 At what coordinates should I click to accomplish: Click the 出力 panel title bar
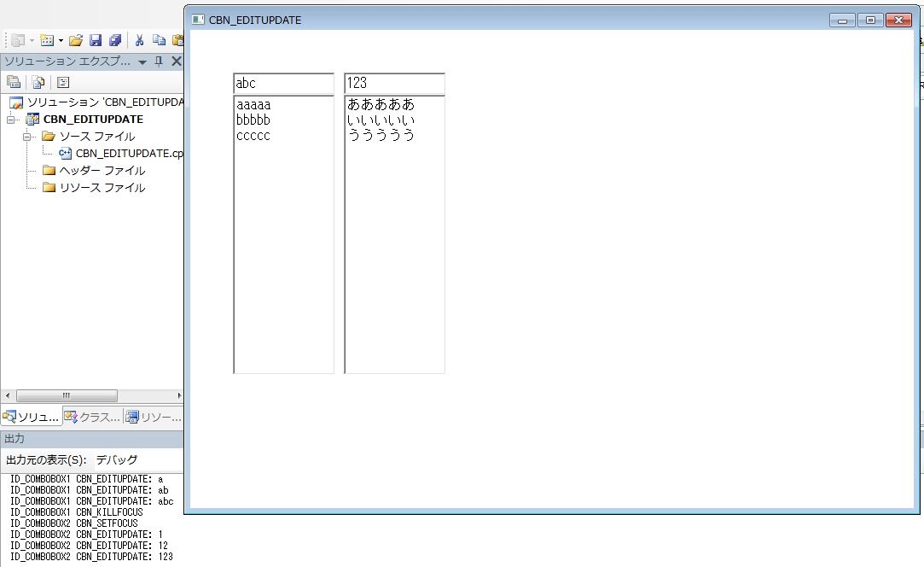pyautogui.click(x=92, y=438)
